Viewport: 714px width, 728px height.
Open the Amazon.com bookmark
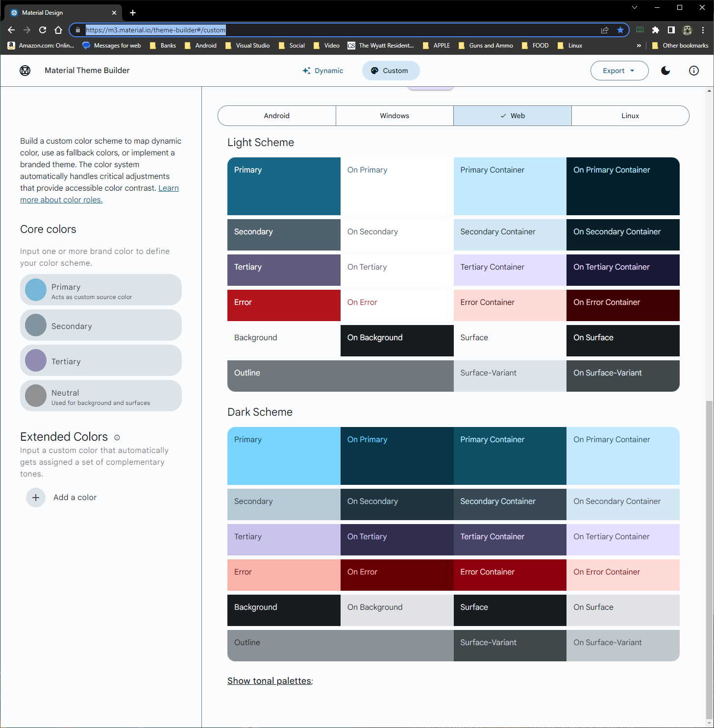point(41,46)
